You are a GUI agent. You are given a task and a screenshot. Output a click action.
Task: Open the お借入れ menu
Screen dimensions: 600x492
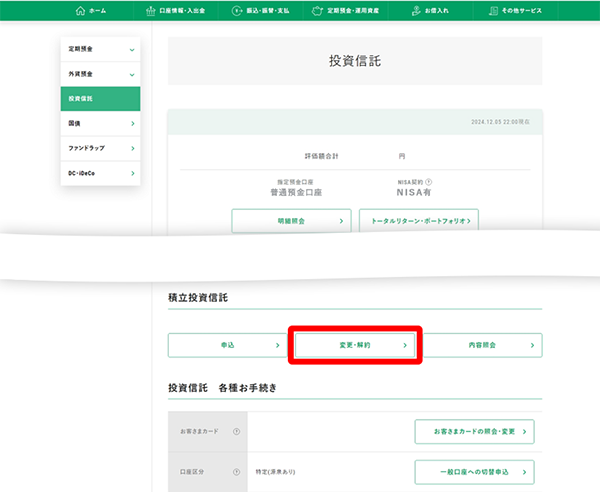click(430, 11)
